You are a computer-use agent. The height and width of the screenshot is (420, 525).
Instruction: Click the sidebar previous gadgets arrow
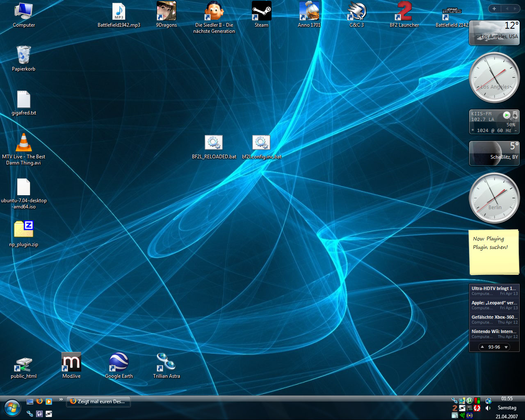(507, 9)
